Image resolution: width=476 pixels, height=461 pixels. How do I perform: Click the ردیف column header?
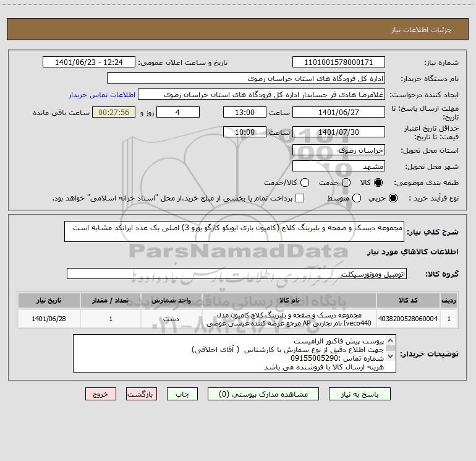click(x=449, y=300)
